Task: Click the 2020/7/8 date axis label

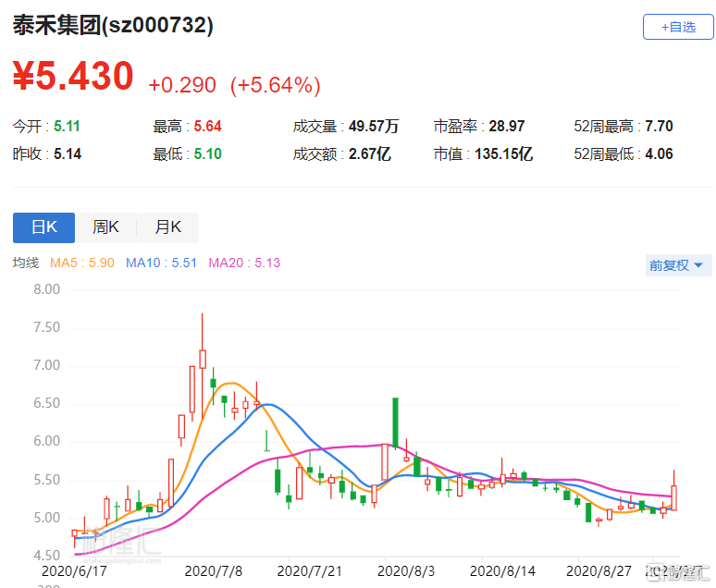Action: (x=214, y=571)
